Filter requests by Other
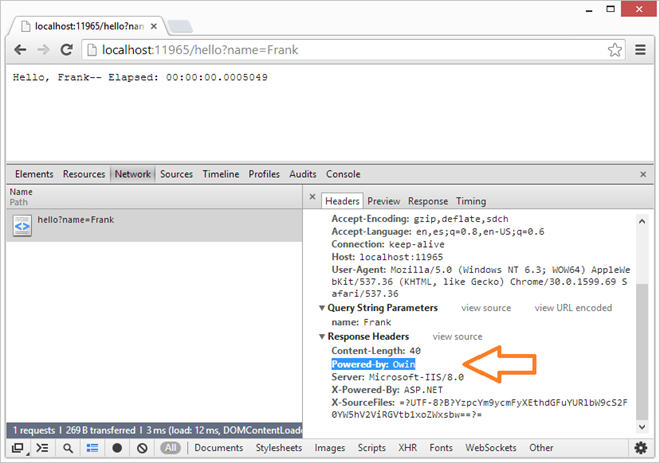Image resolution: width=660 pixels, height=463 pixels. click(541, 448)
